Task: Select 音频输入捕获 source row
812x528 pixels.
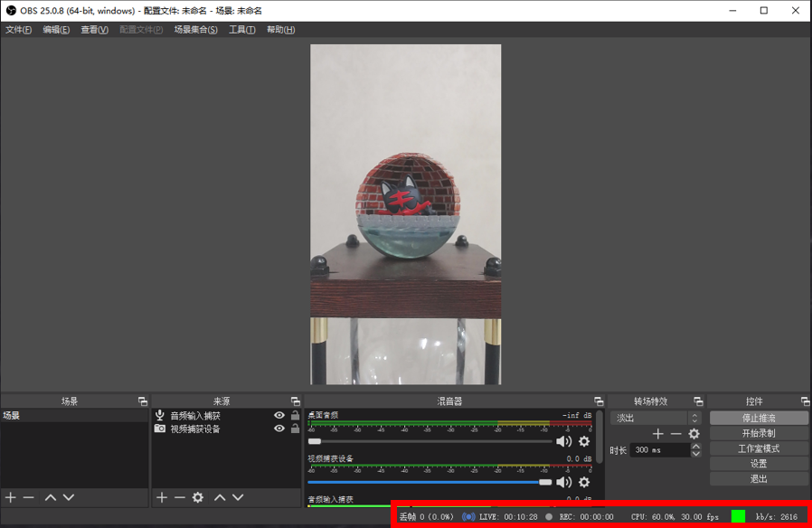Action: [226, 415]
